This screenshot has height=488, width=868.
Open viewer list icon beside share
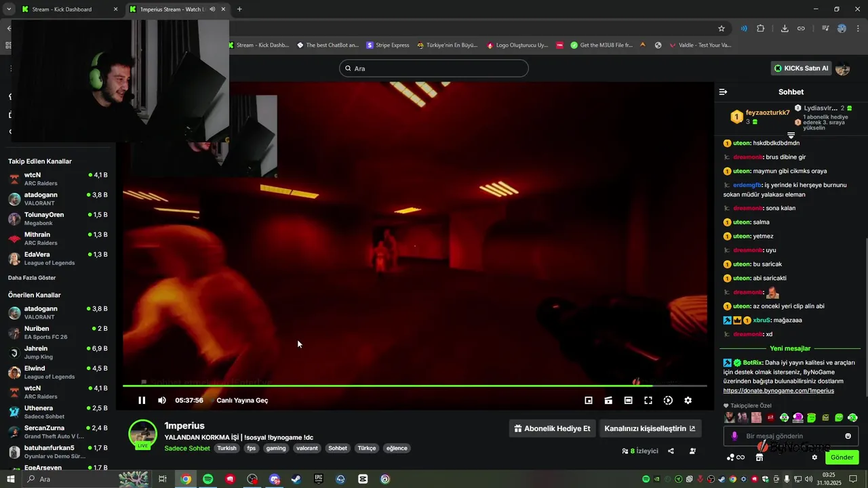click(692, 451)
